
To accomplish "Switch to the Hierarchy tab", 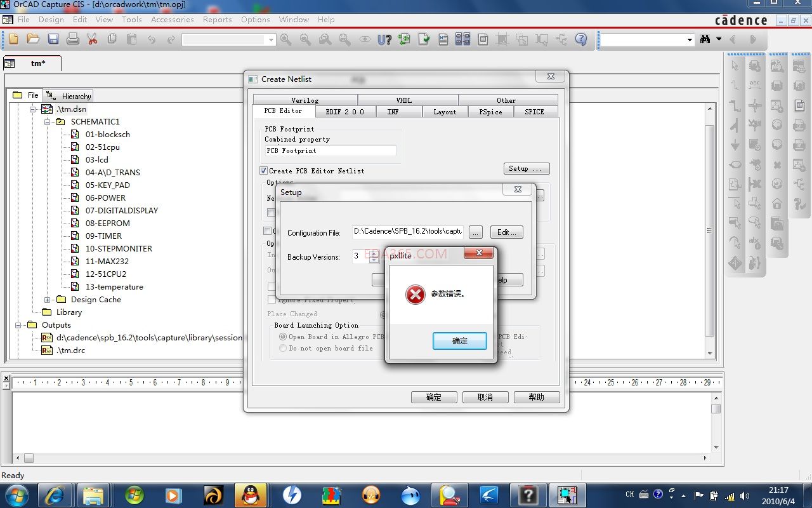I will point(69,96).
